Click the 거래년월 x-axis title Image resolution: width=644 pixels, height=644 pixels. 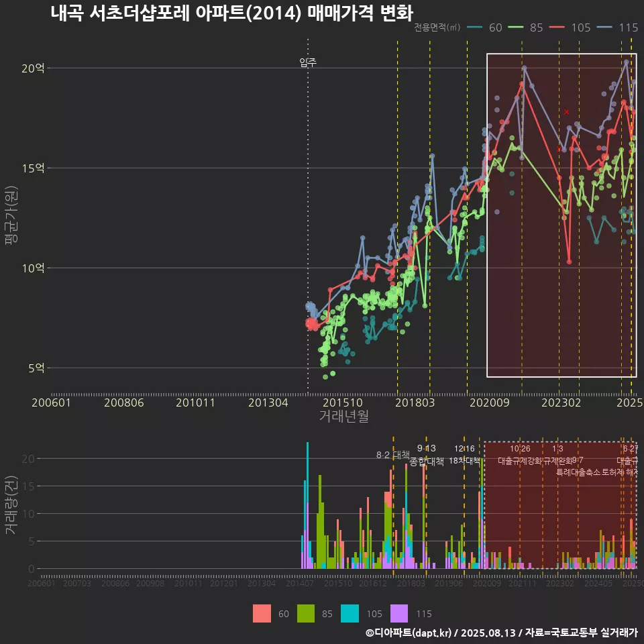pos(343,416)
